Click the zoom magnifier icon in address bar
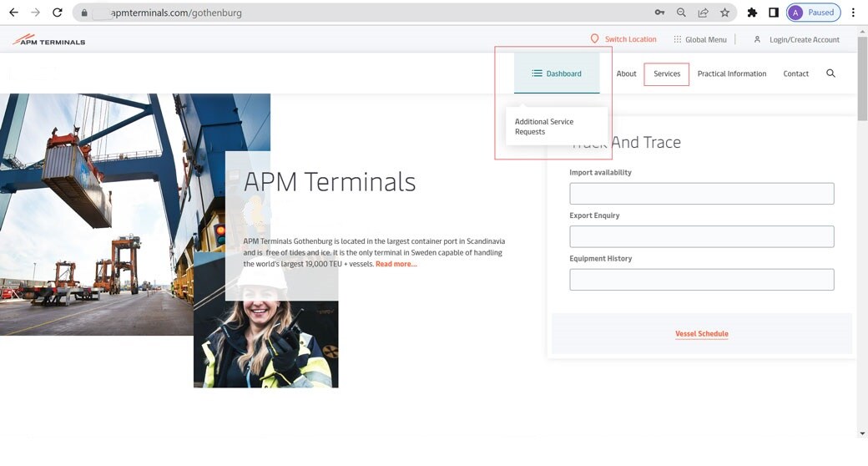The height and width of the screenshot is (466, 868). pyautogui.click(x=681, y=13)
